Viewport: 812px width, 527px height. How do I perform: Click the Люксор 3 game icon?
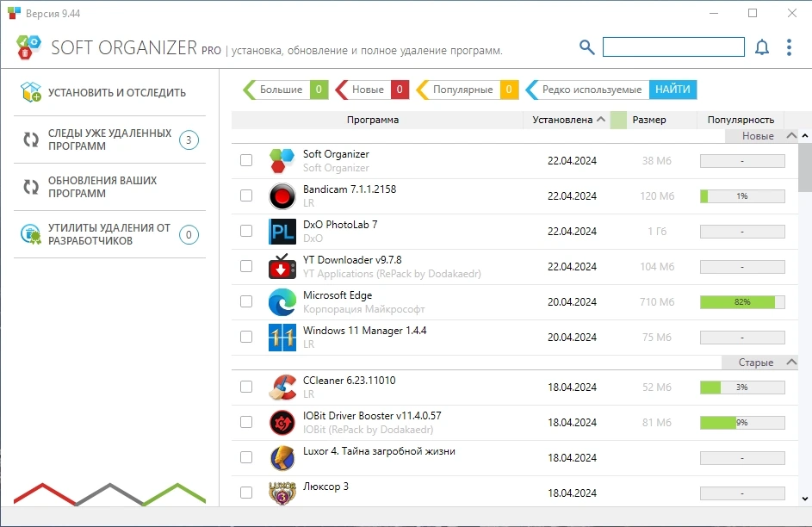(282, 493)
